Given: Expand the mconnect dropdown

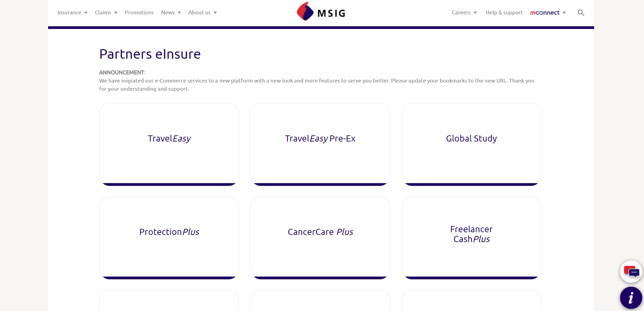Looking at the screenshot, I should [x=548, y=13].
